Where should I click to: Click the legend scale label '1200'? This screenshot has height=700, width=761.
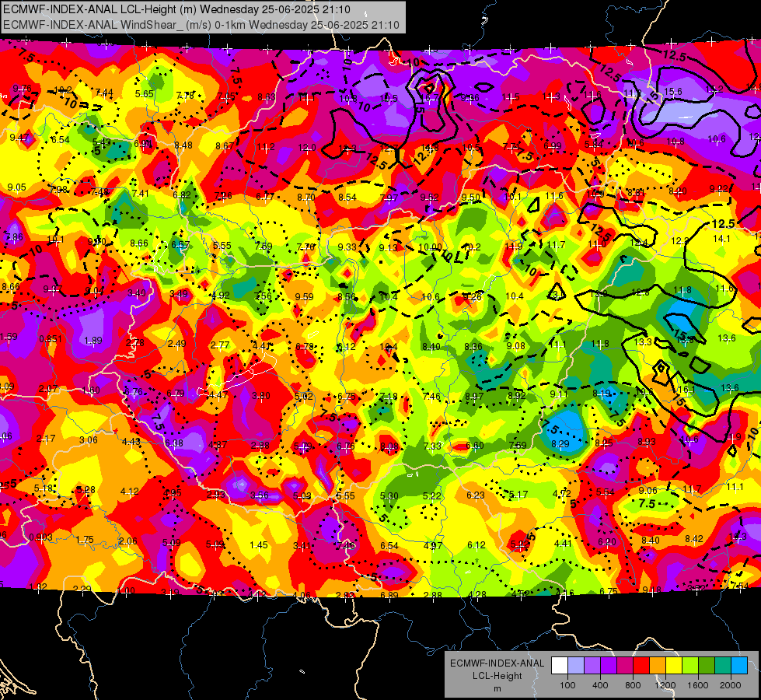click(665, 685)
